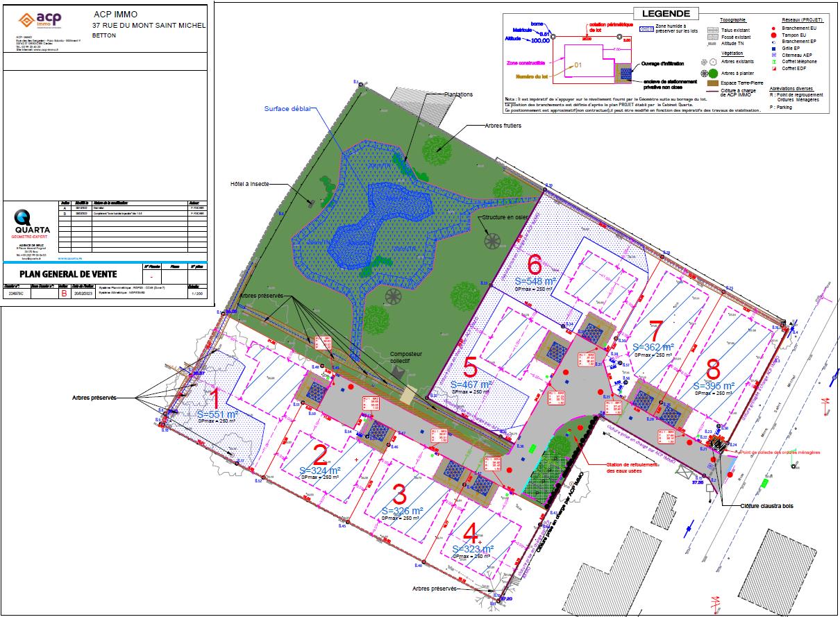Click the Espace Terre-Pierre brown swatch
The width and height of the screenshot is (840, 617).
coord(712,83)
